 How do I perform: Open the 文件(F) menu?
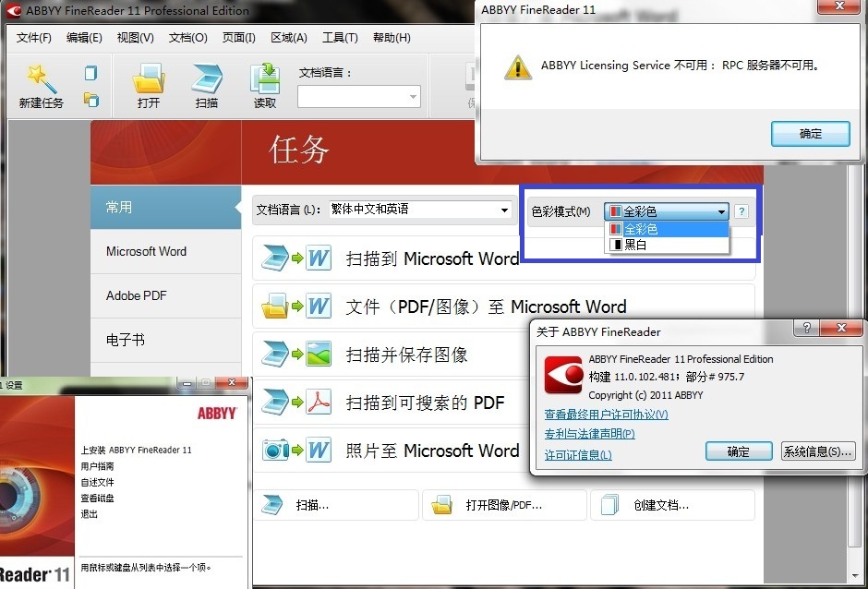(34, 38)
